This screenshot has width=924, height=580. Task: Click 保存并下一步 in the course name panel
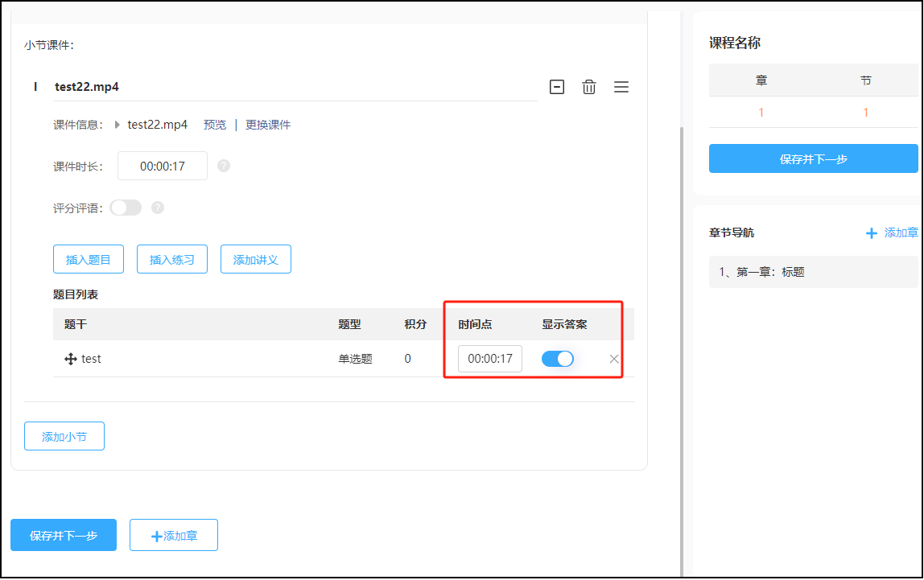tap(813, 159)
